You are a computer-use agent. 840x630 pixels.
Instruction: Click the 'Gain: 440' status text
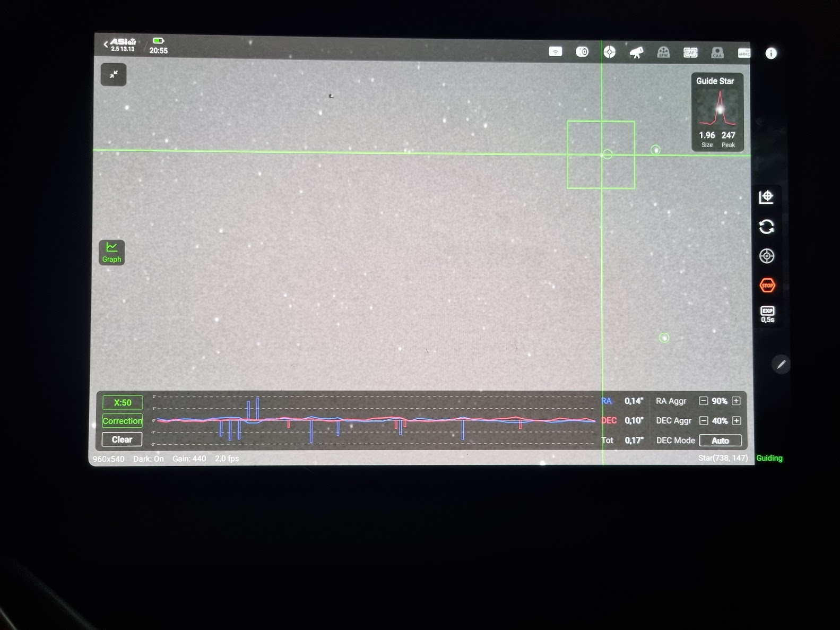coord(189,459)
